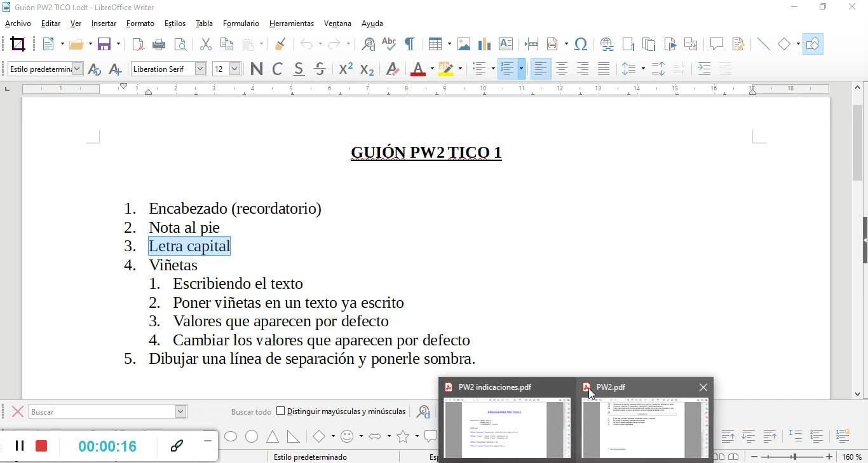Open the Ayuda menu
This screenshot has width=868, height=463.
tap(372, 24)
